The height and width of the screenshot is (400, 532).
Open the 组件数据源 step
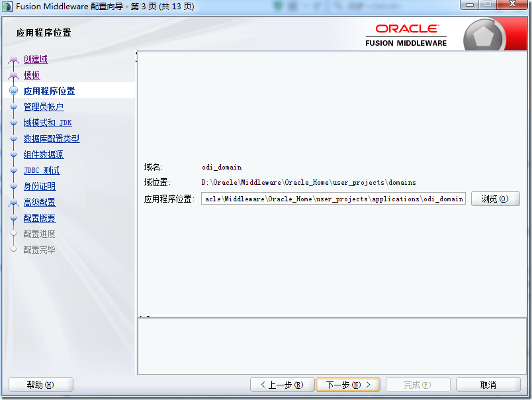coord(44,154)
